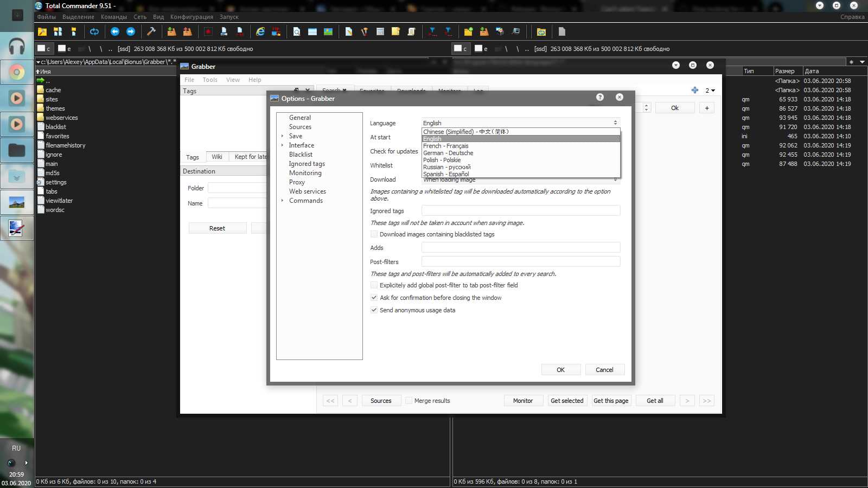Screen dimensions: 868x488
Task: Click the OK button in Options dialog
Action: [561, 370]
